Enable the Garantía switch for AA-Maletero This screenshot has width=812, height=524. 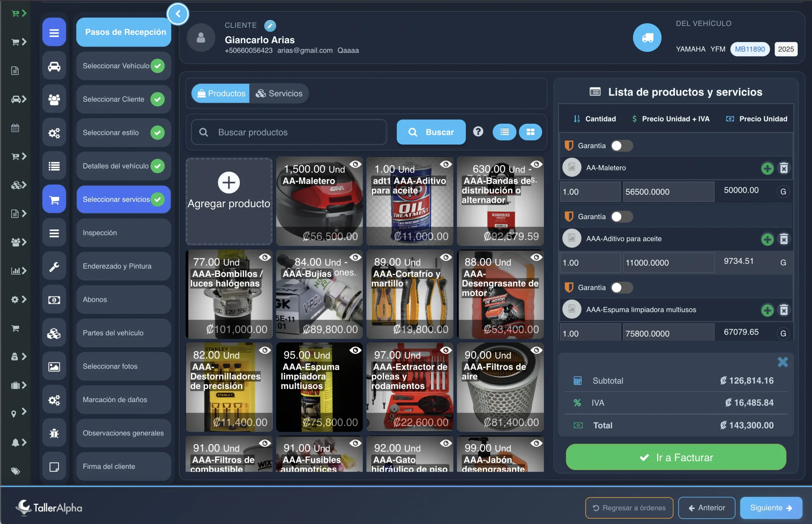[621, 146]
